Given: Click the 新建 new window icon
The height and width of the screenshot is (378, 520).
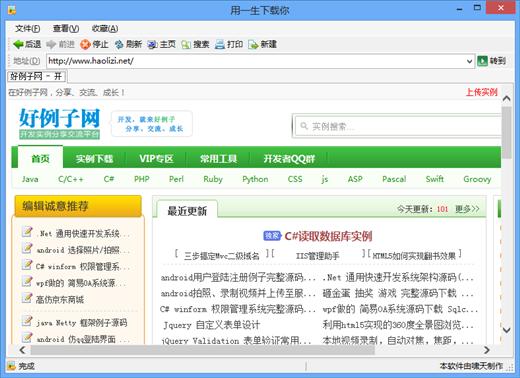Looking at the screenshot, I should click(x=253, y=44).
